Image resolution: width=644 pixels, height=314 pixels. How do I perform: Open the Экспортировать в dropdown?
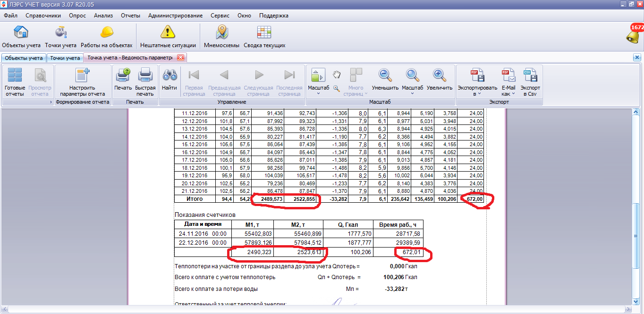coord(477,82)
